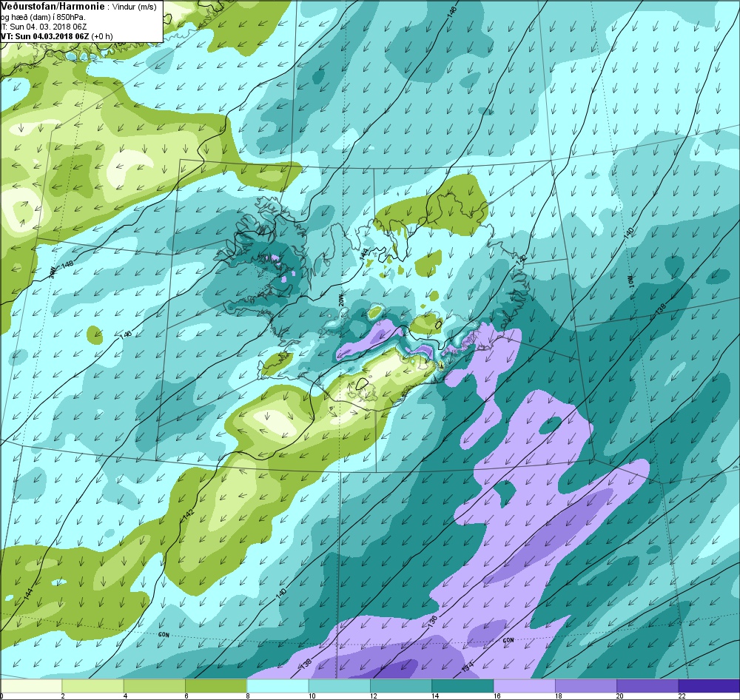
Task: Click the 144 contour label in the southwest corner
Action: tap(28, 595)
